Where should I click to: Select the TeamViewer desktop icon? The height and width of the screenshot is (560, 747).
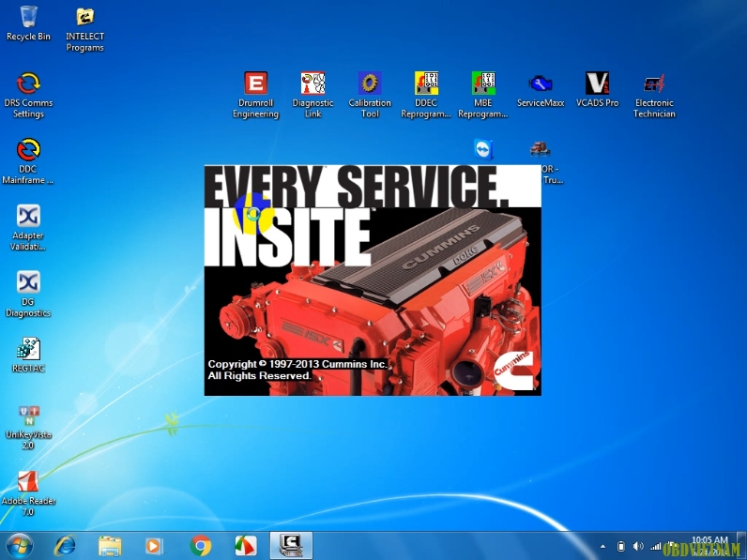483,149
